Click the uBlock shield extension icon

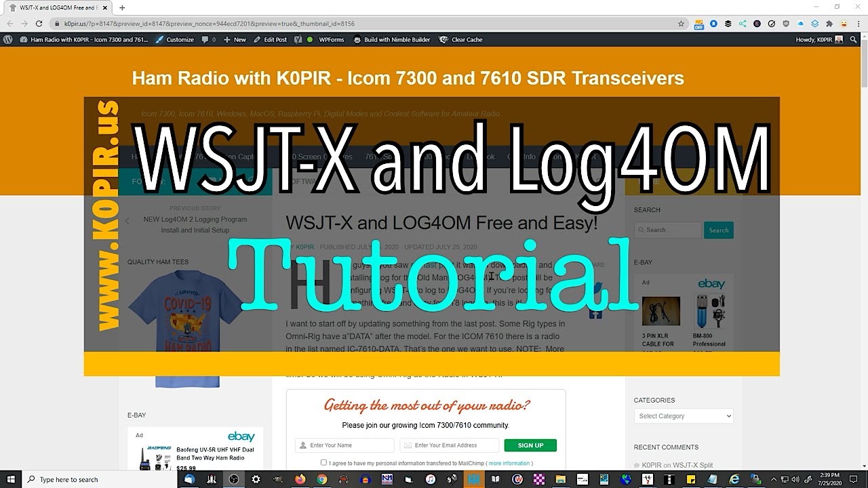coord(786,24)
